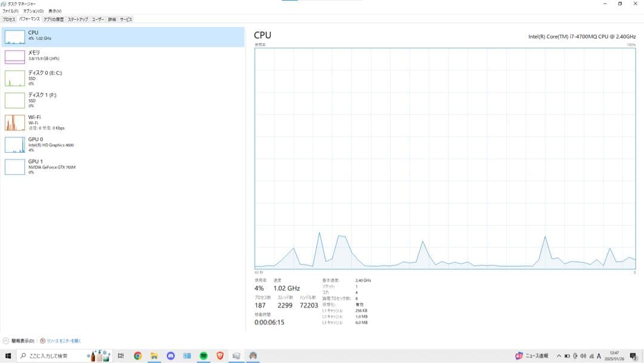Open File Explorer from the taskbar
This screenshot has height=363, width=644.
click(x=154, y=356)
